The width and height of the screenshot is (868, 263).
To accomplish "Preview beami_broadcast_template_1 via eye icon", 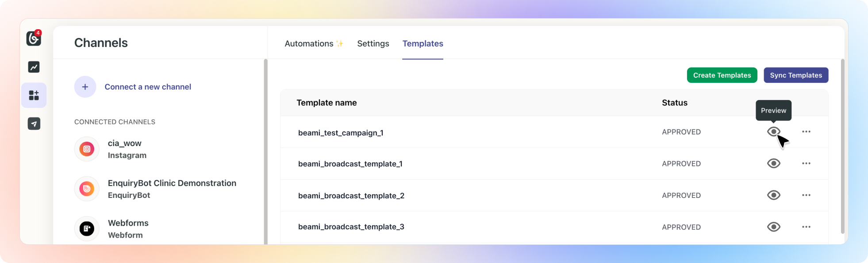I will (x=773, y=163).
